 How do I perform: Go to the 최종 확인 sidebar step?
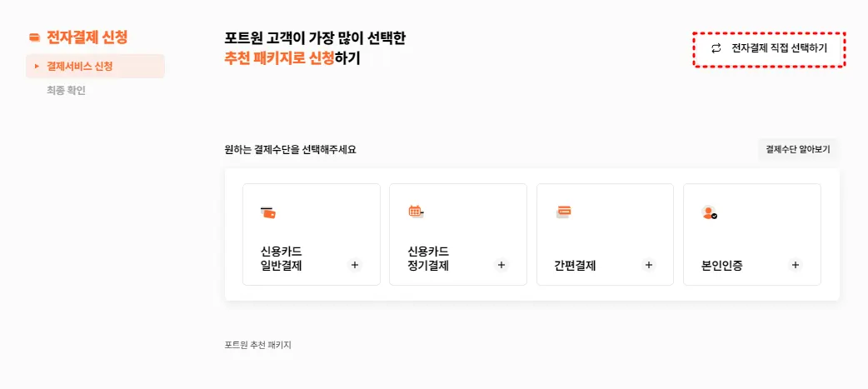coord(66,90)
